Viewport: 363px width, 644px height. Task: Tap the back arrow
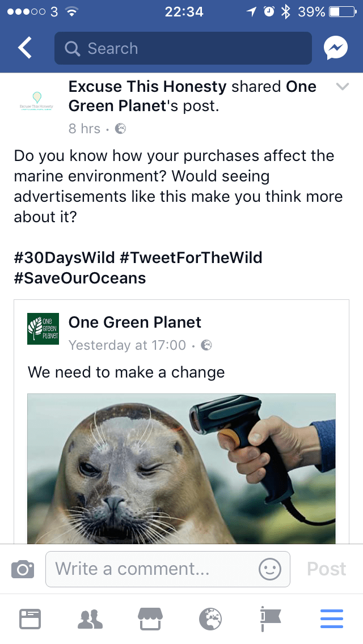[25, 48]
